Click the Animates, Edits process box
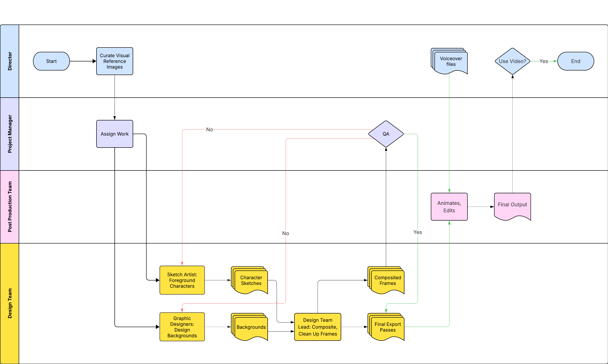The height and width of the screenshot is (364, 608). coord(449,207)
